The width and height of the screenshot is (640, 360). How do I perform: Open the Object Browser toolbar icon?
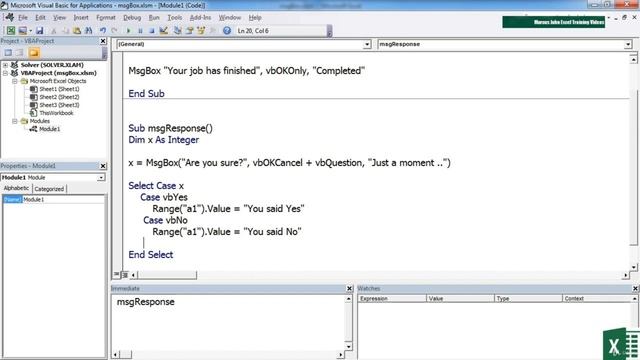click(x=201, y=31)
